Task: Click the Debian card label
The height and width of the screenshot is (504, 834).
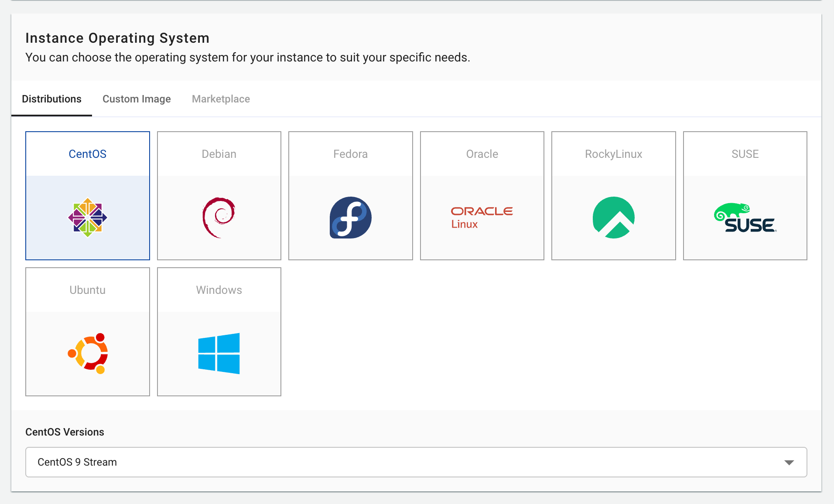Action: 219,154
